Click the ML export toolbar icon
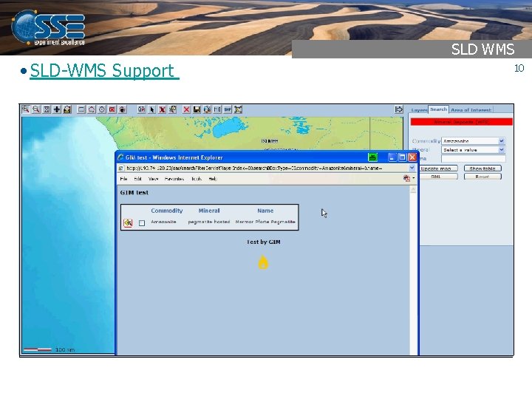The image size is (532, 399). [x=217, y=109]
